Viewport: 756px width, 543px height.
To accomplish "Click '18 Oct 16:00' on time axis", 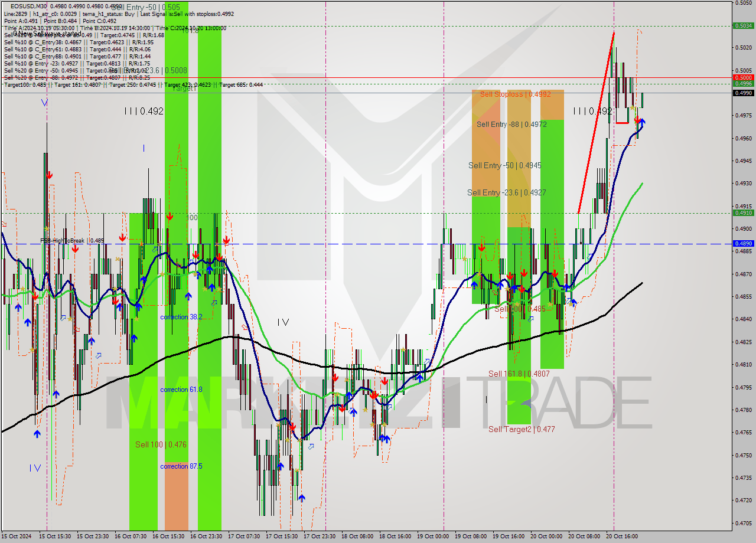I will [x=395, y=537].
